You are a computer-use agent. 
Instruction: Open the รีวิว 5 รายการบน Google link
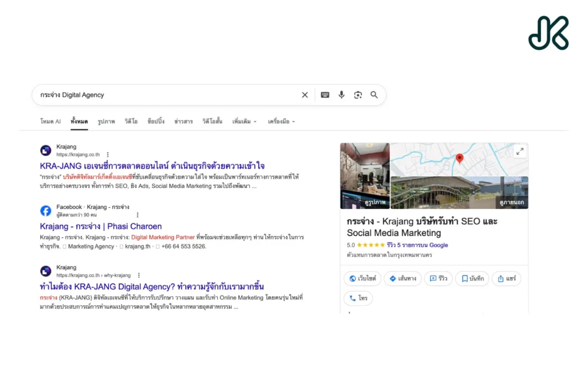(x=417, y=245)
